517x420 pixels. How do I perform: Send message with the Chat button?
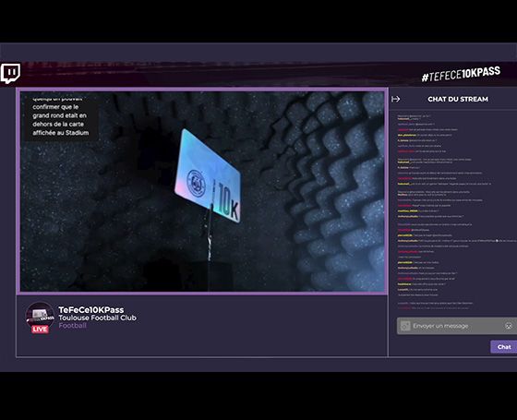click(x=504, y=347)
